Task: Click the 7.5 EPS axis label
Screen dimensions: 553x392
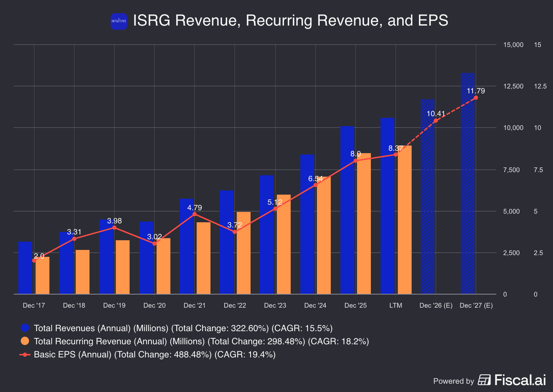Action: click(538, 170)
